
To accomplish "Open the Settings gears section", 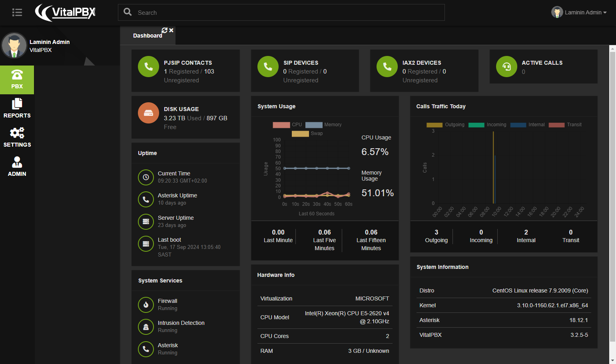I will click(x=17, y=137).
